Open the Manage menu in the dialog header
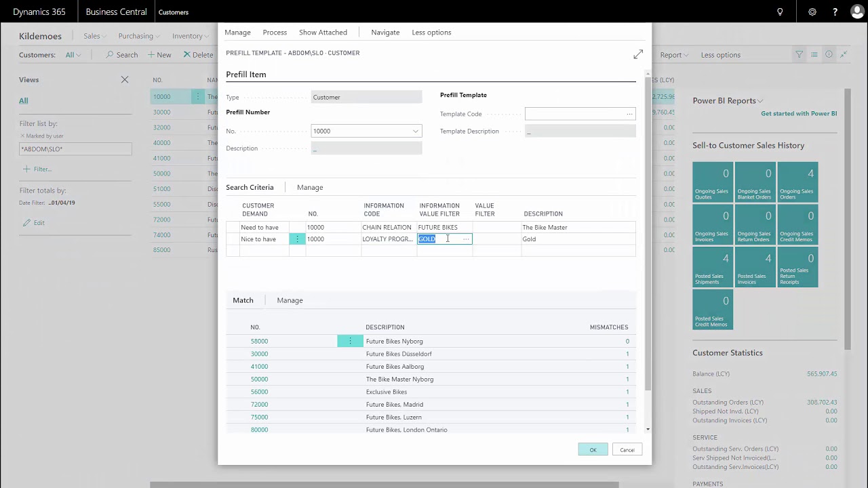This screenshot has height=488, width=868. pyautogui.click(x=237, y=33)
